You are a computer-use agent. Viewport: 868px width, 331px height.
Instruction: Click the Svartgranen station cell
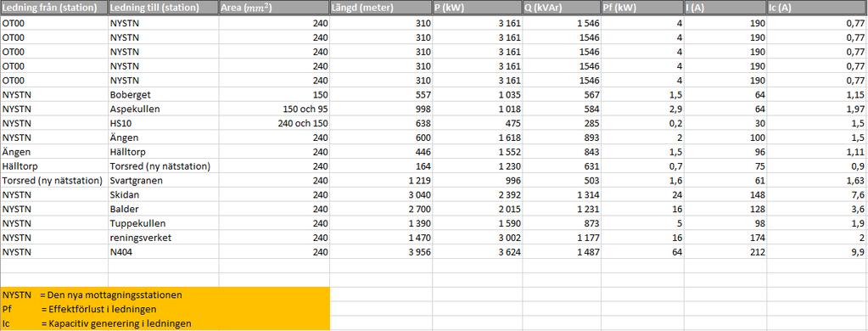(164, 181)
